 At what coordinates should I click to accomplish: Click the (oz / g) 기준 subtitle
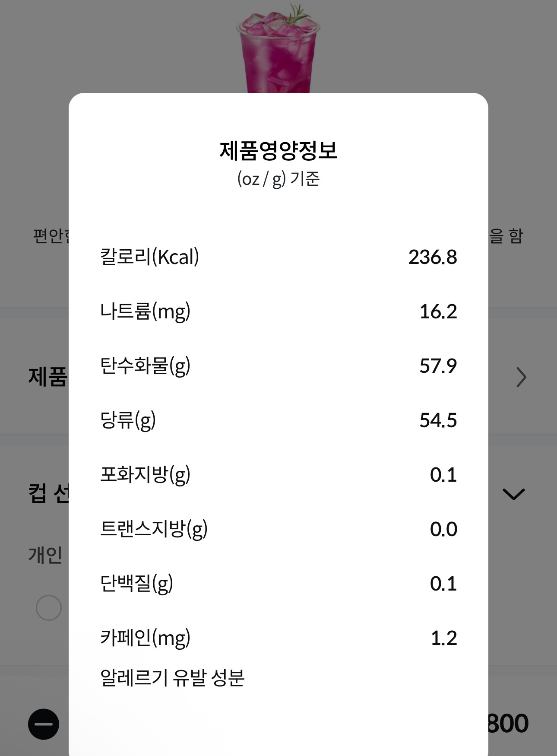(x=278, y=179)
